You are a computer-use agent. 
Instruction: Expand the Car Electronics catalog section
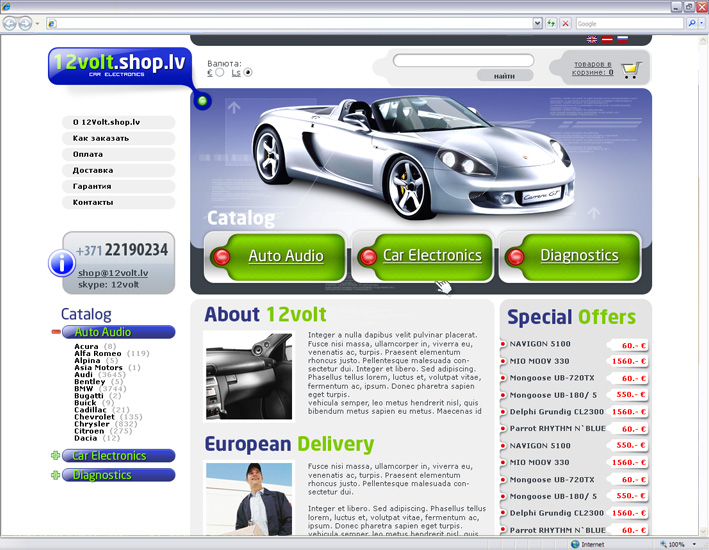click(56, 455)
